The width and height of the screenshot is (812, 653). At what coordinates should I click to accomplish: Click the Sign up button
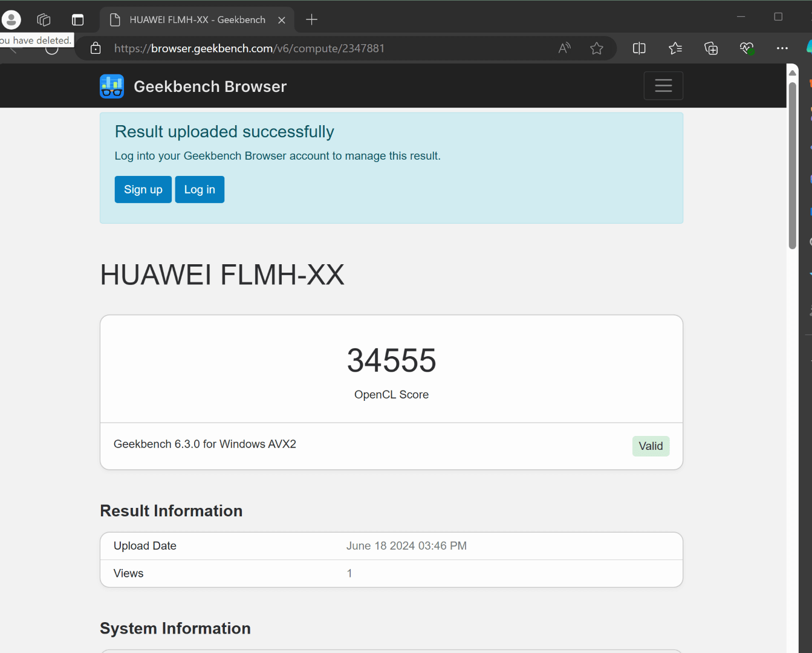click(143, 190)
